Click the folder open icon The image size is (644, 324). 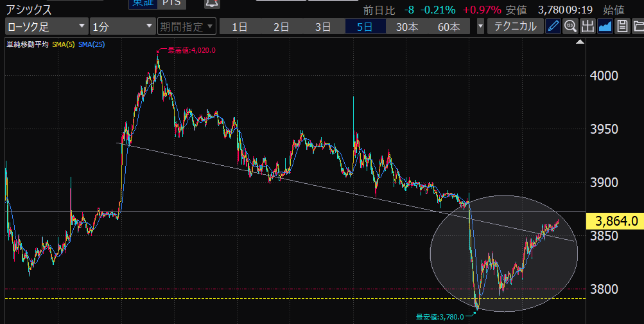point(638,26)
